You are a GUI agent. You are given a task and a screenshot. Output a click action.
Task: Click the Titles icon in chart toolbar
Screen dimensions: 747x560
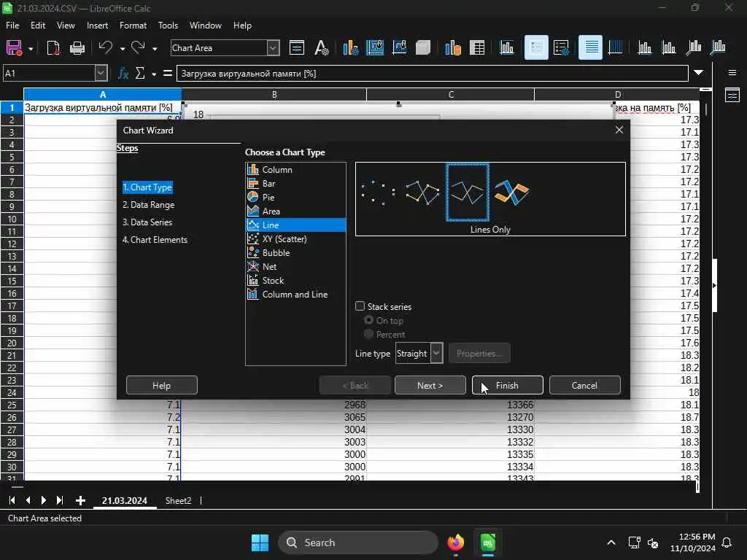click(506, 47)
